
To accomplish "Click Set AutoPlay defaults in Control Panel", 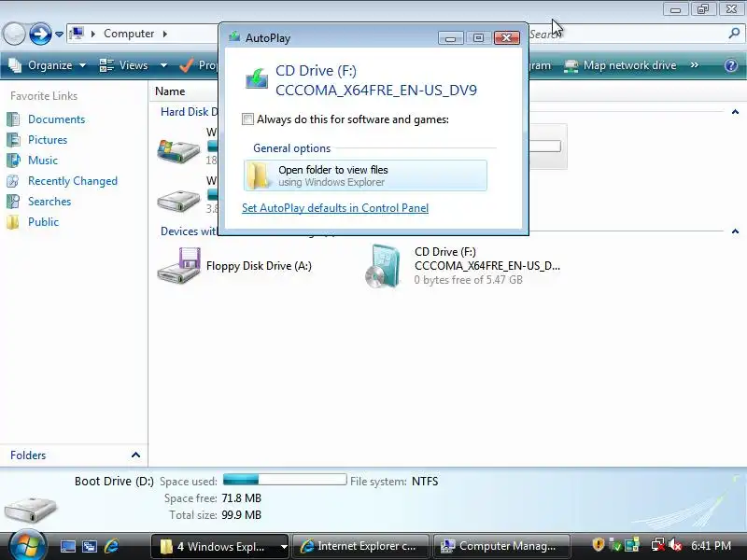I will coord(335,208).
